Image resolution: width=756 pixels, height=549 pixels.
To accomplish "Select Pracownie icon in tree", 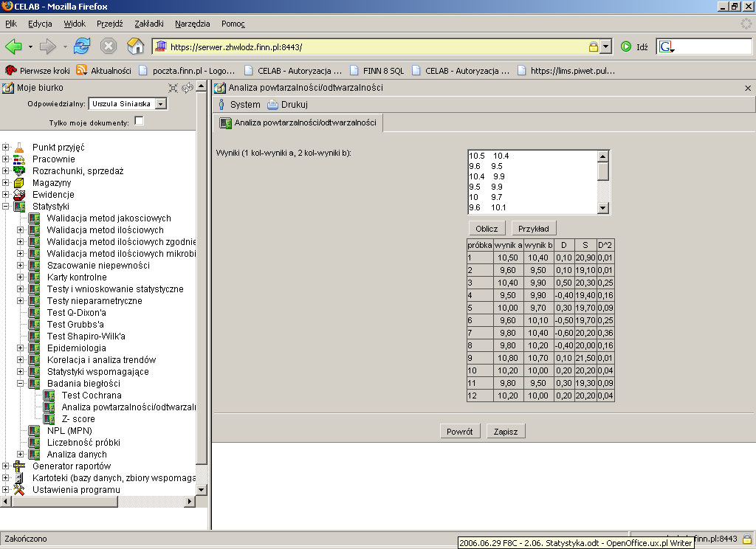I will point(18,159).
